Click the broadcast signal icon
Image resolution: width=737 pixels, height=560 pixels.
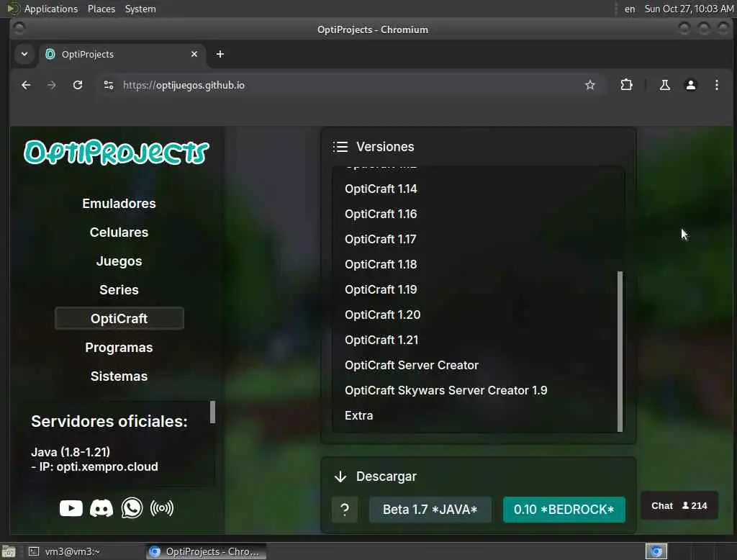(x=162, y=508)
